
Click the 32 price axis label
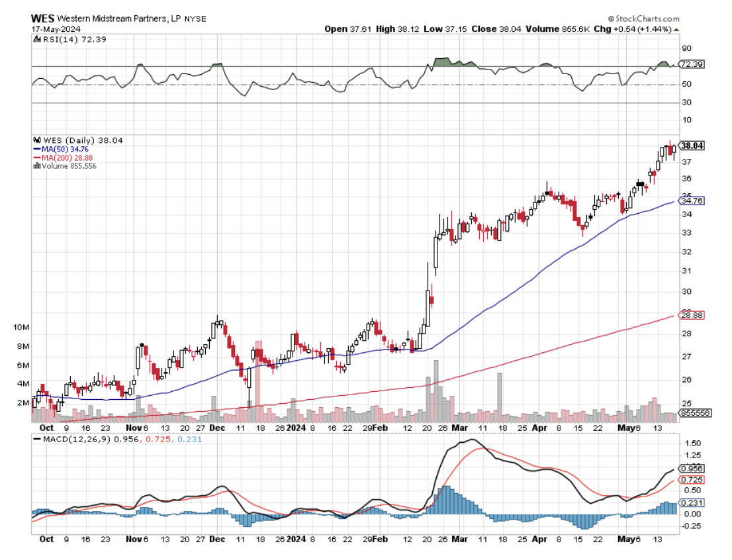[687, 252]
